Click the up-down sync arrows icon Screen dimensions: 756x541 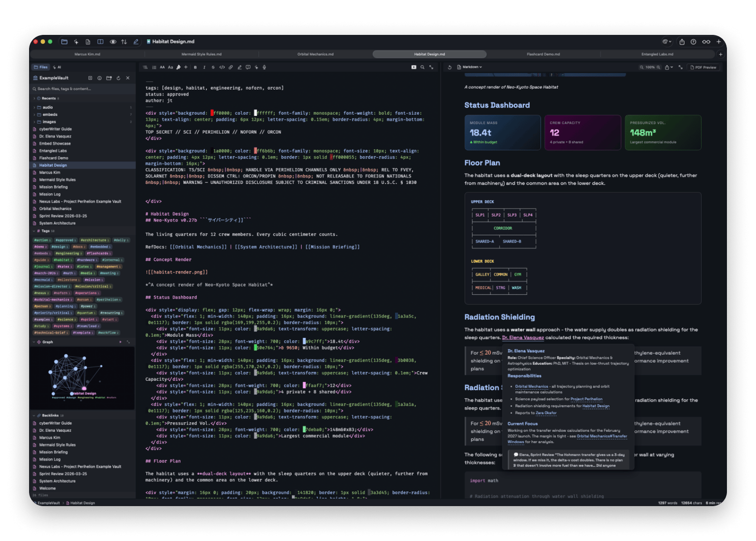tap(124, 42)
